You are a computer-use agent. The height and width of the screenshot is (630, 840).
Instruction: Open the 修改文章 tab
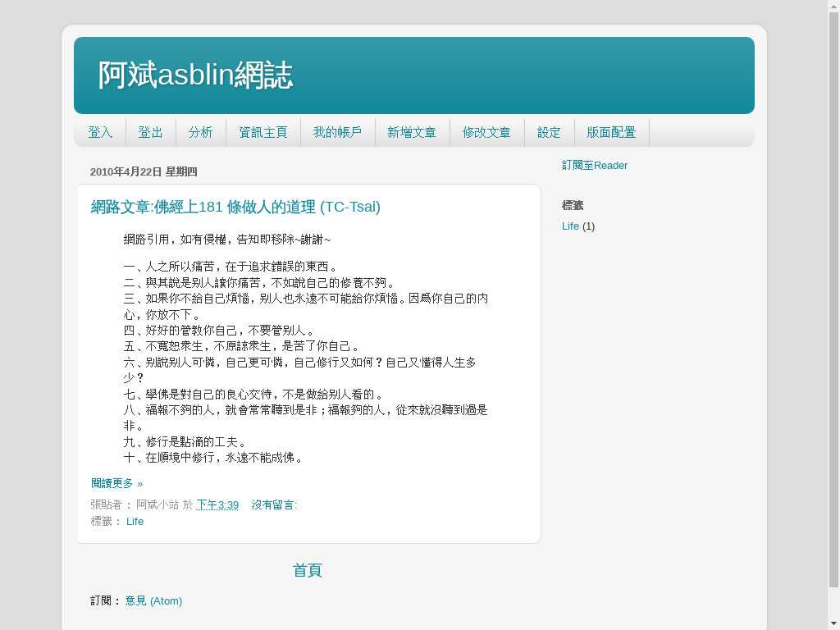point(486,132)
